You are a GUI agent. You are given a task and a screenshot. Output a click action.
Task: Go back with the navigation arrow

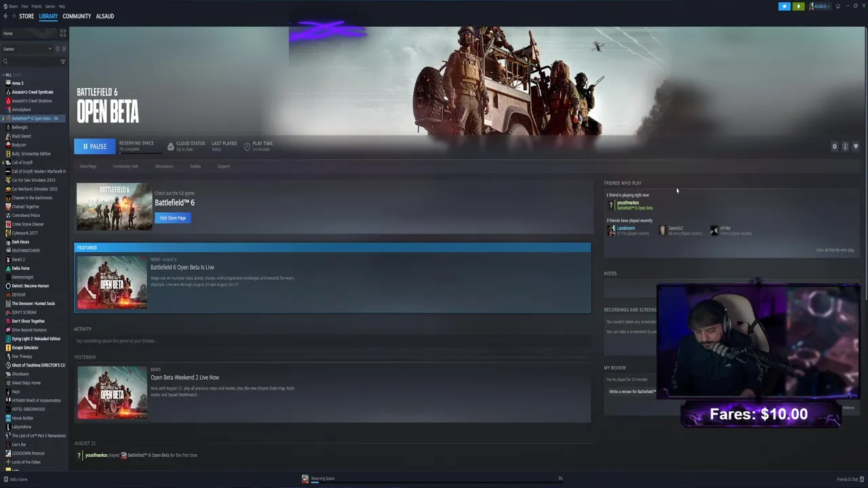tap(5, 16)
